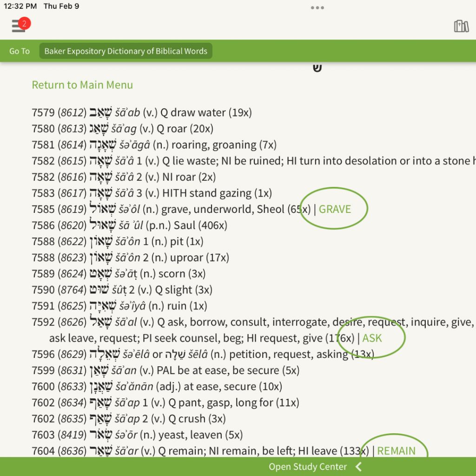Tap the Hebrew letter shin heading
The height and width of the screenshot is (476, 476).
click(317, 68)
